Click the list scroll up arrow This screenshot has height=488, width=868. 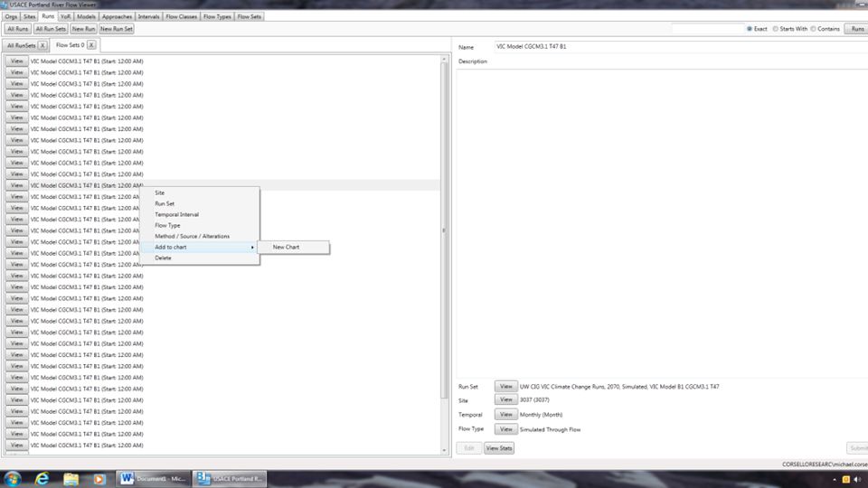[x=444, y=59]
